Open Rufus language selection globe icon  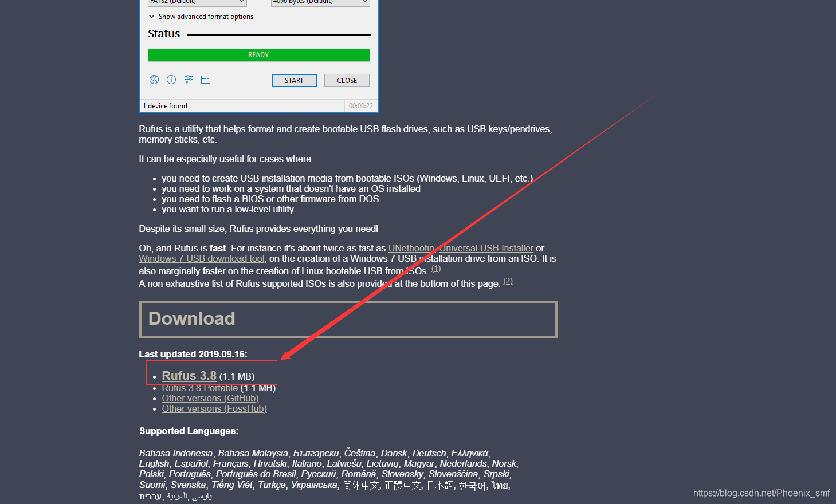(x=154, y=80)
